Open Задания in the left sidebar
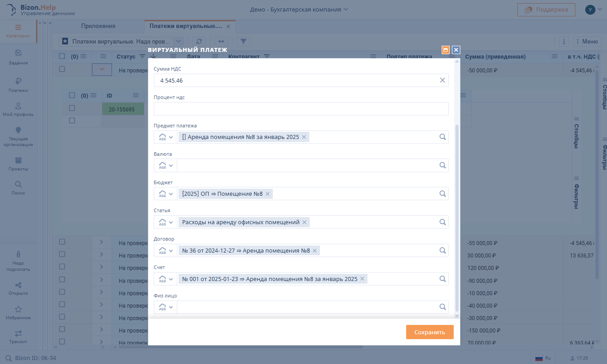This screenshot has height=364, width=607. 18,57
